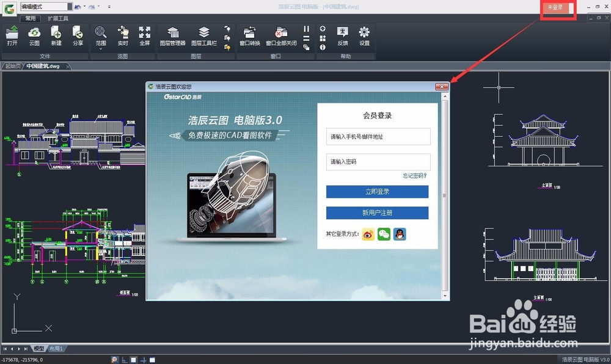Click the login dialog vertical scrollbar
The width and height of the screenshot is (611, 364).
pyautogui.click(x=445, y=195)
